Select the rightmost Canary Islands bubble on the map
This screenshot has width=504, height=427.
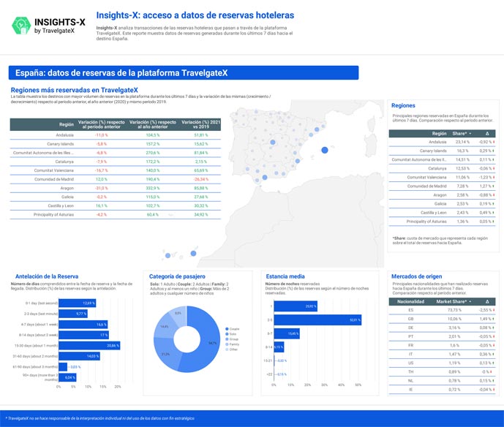click(x=193, y=254)
